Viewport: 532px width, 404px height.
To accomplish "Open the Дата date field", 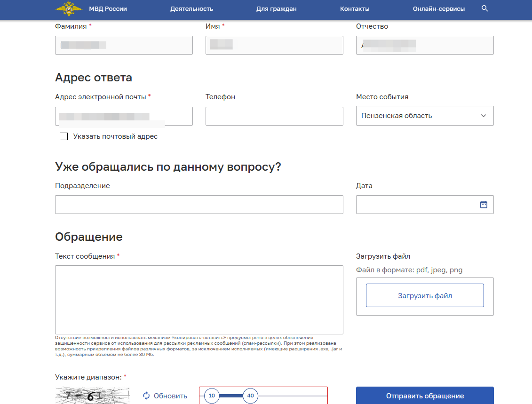I will (414, 204).
